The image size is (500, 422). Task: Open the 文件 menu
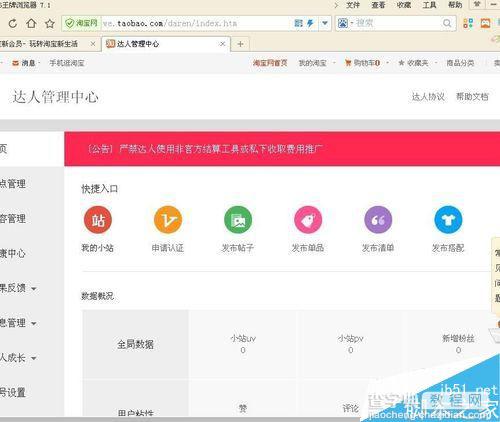click(353, 5)
